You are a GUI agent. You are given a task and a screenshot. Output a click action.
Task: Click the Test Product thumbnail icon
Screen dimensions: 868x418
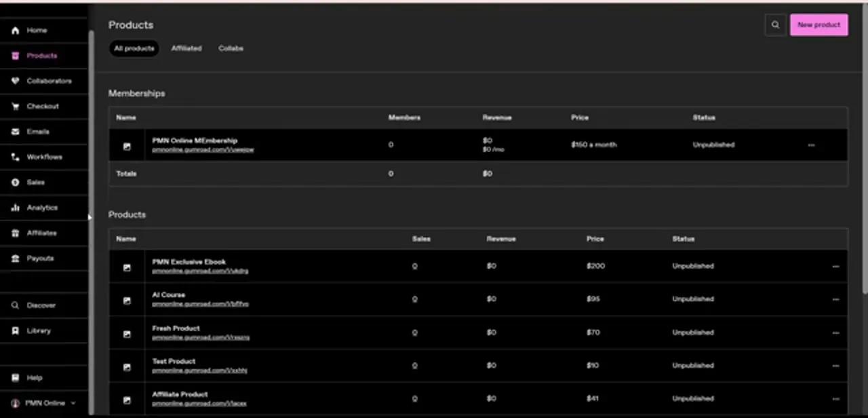tap(127, 367)
